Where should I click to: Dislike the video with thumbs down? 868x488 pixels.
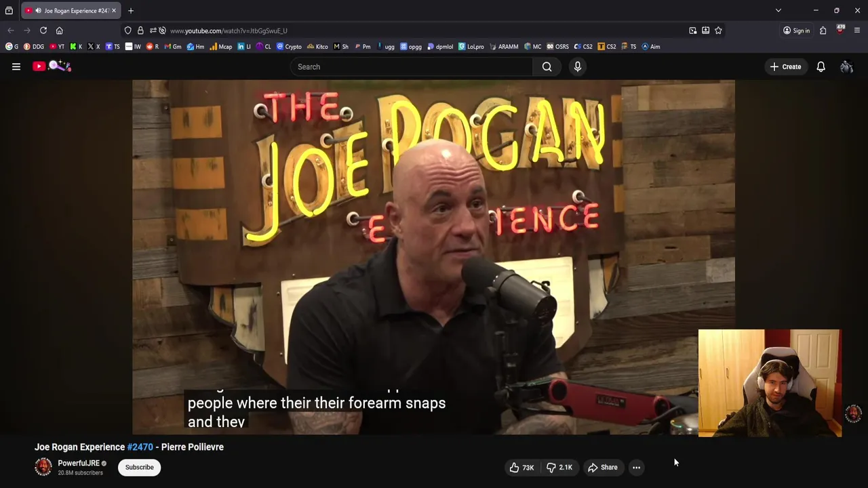point(560,467)
